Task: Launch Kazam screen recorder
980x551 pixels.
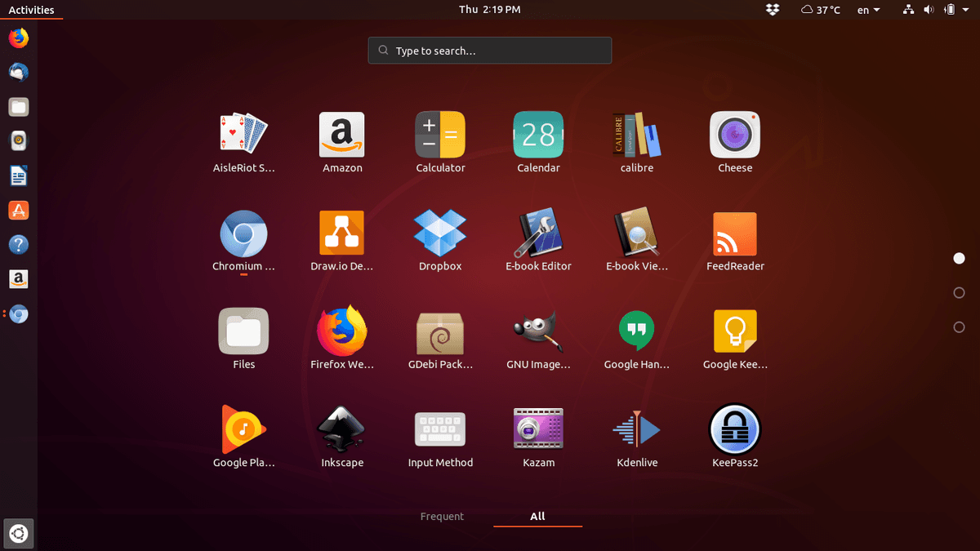Action: pos(538,429)
